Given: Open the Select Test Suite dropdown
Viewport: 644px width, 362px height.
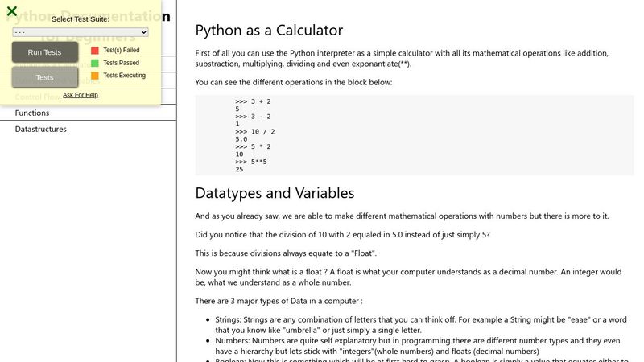Looking at the screenshot, I should pyautogui.click(x=80, y=32).
